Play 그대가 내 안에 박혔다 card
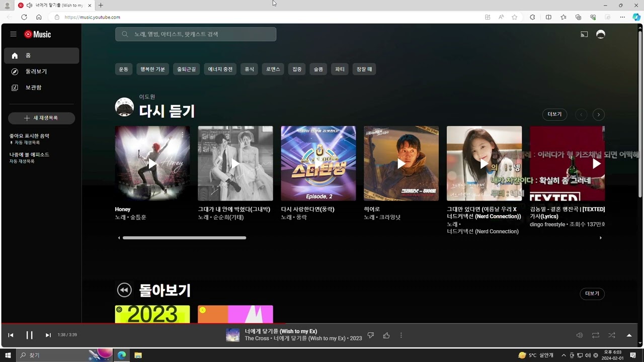 coord(235,163)
